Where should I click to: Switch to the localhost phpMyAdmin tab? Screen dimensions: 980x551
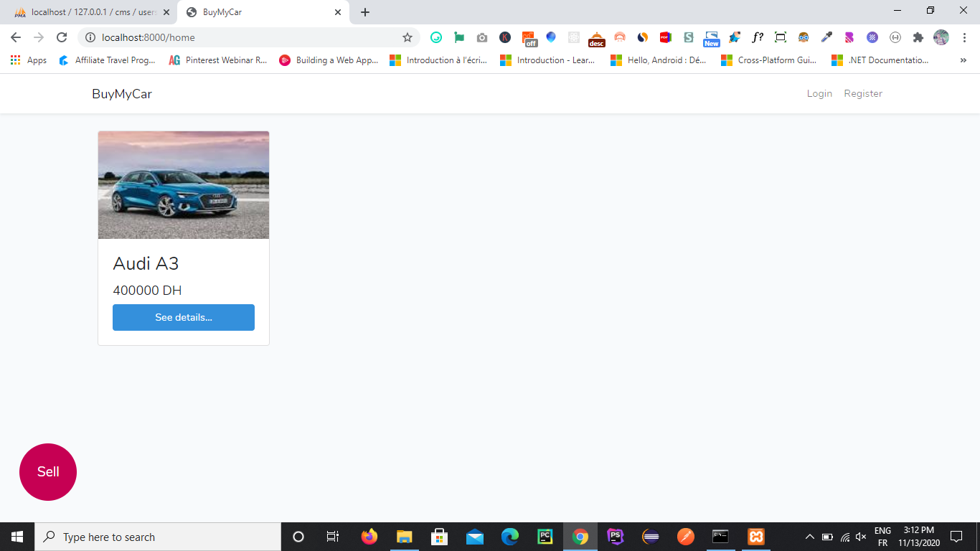[92, 12]
